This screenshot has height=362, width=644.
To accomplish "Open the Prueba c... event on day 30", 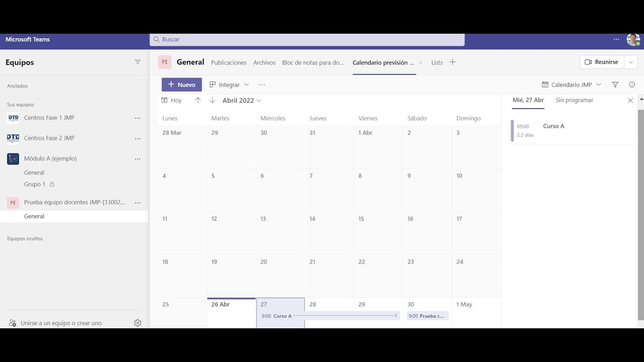I will (x=428, y=316).
